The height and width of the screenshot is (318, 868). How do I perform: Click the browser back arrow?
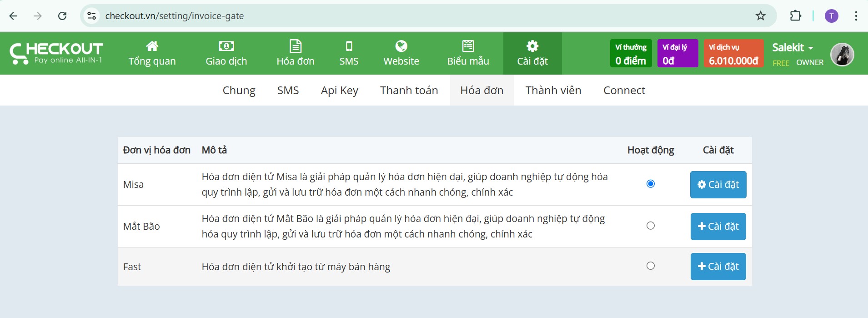[x=13, y=16]
